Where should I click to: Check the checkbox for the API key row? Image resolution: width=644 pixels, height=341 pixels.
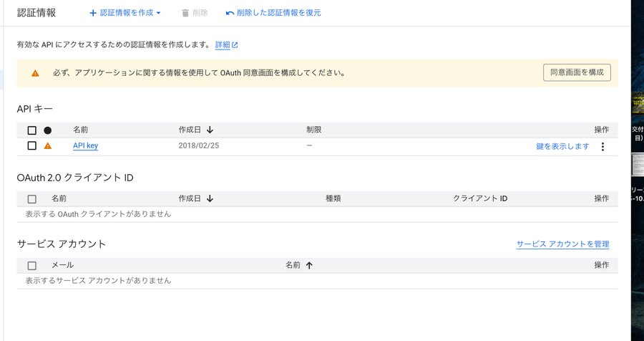point(31,146)
